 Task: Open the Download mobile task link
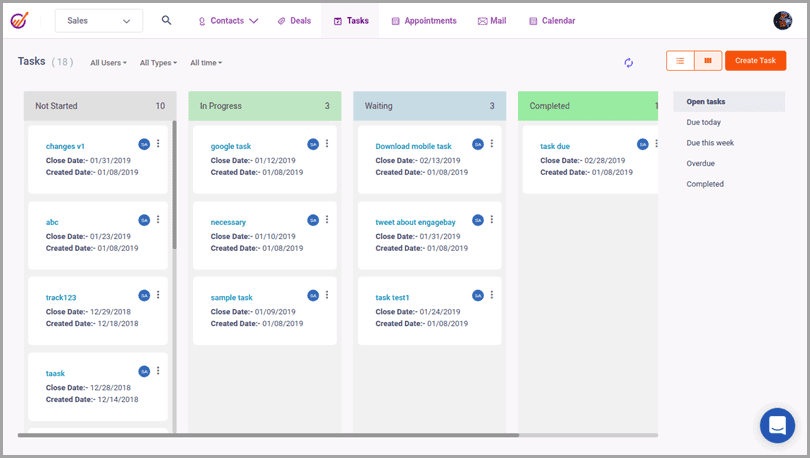(x=413, y=147)
